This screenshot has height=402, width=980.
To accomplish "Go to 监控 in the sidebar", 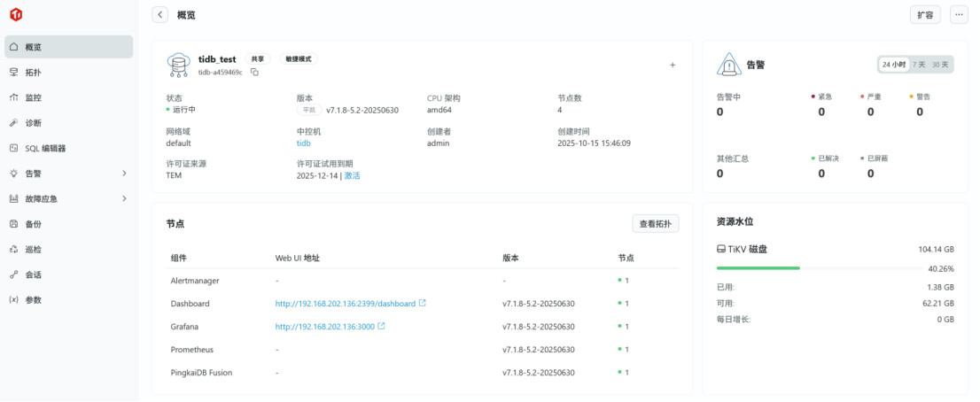I will 34,97.
